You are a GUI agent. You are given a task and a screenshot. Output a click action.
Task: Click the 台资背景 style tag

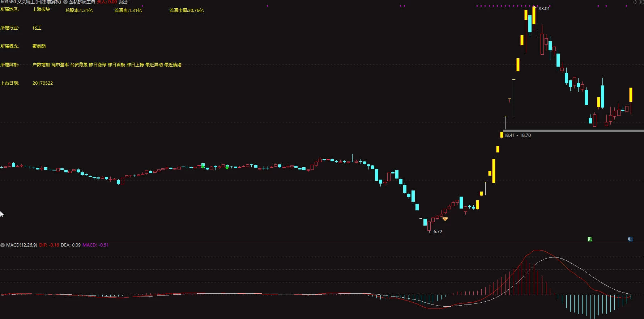(79, 65)
